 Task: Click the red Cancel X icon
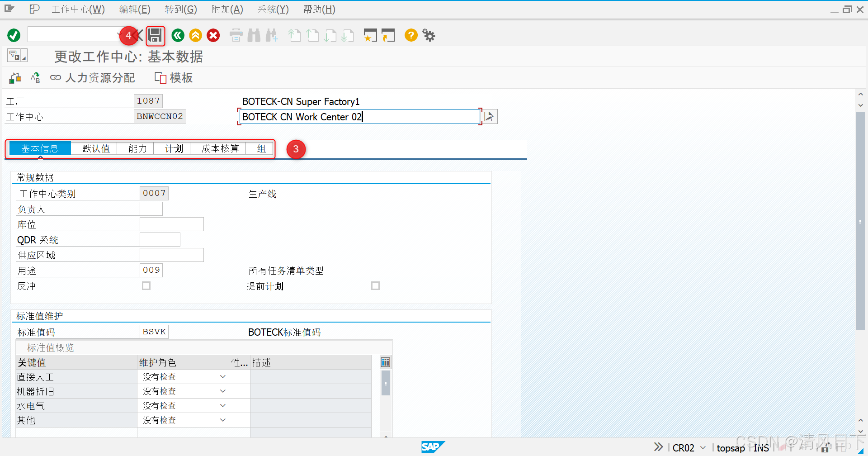click(x=213, y=35)
